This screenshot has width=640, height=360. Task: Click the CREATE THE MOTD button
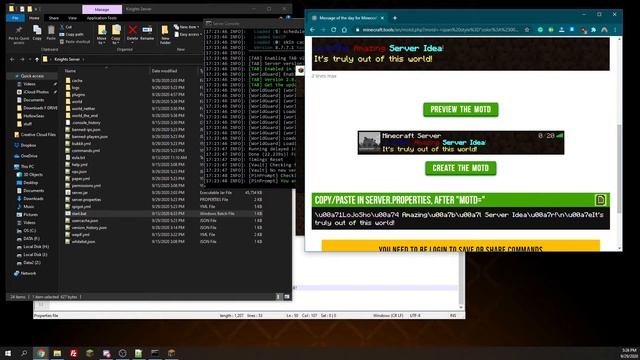460,168
